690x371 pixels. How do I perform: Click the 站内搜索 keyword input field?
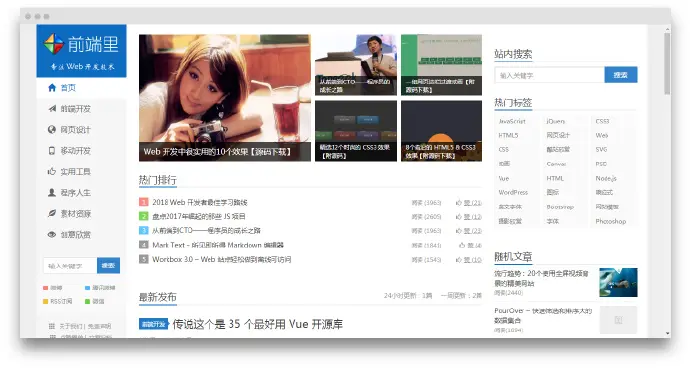(549, 75)
